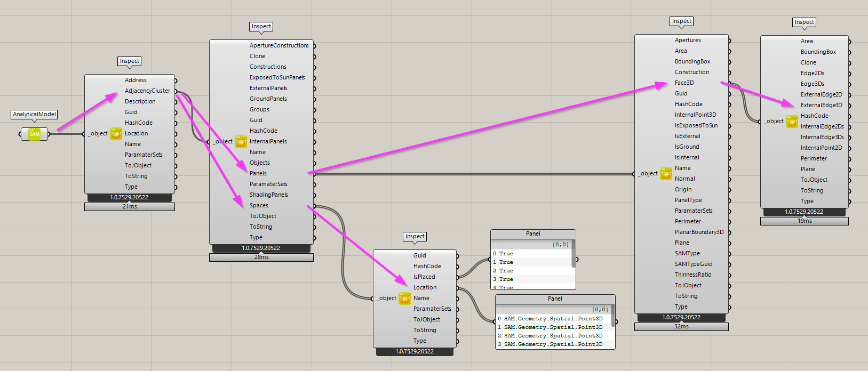Screen dimensions: 868x371
Task: Click the 28ms profiler label
Action: tap(261, 257)
